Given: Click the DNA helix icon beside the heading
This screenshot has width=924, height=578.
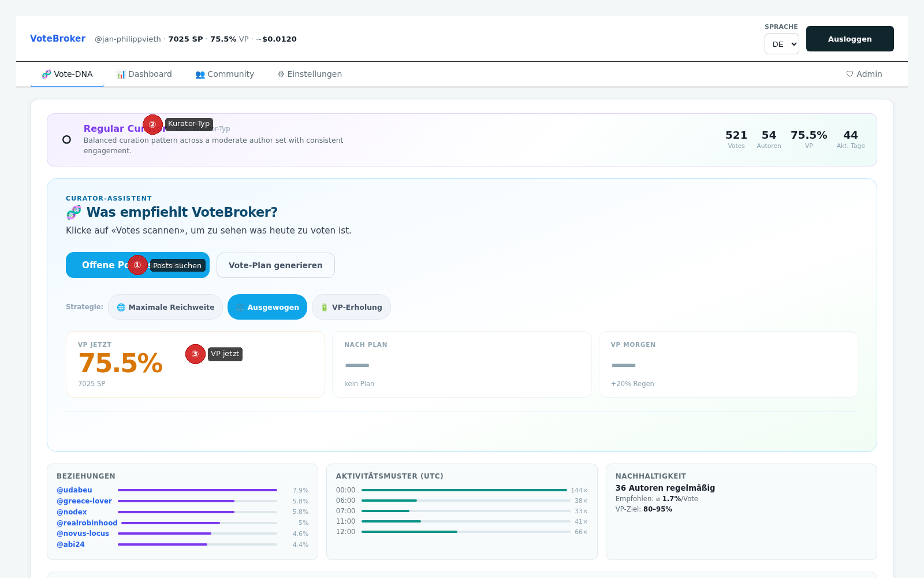Looking at the screenshot, I should [x=73, y=213].
